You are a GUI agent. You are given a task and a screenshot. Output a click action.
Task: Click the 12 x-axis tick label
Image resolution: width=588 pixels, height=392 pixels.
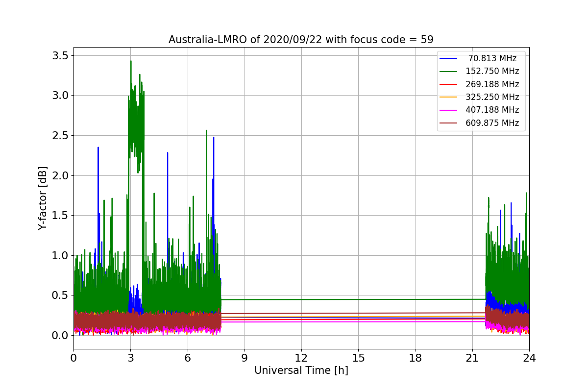[x=301, y=358]
